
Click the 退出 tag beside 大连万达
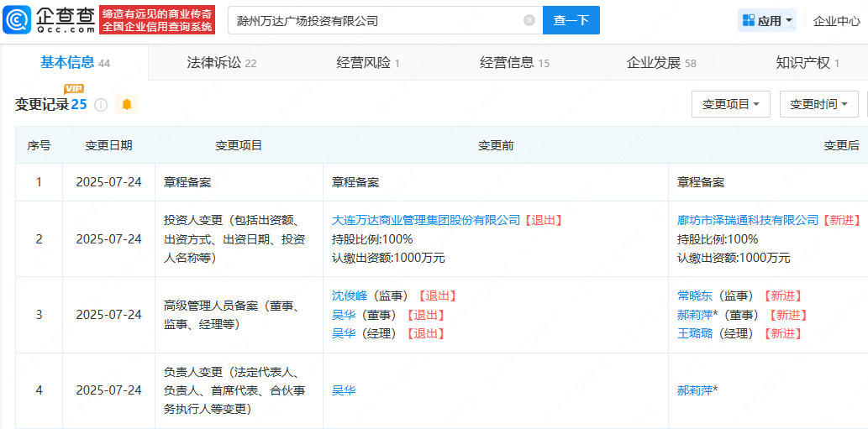click(543, 220)
